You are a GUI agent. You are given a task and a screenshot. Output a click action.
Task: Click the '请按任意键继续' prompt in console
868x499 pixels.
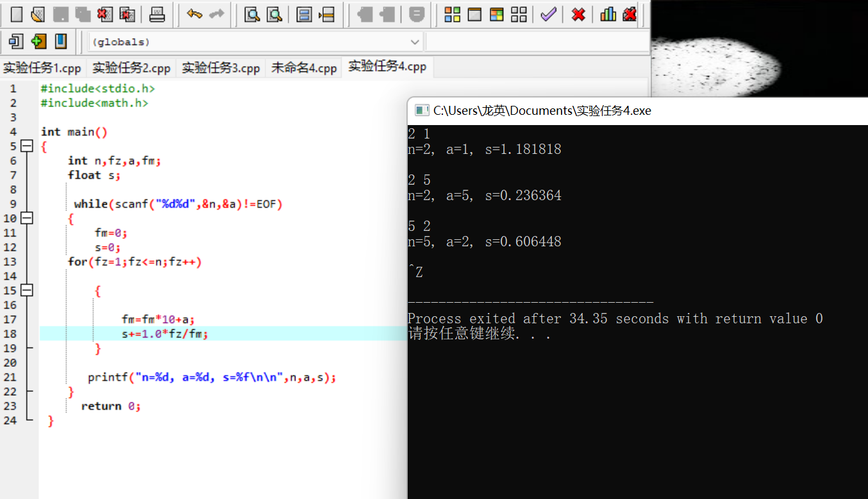click(x=480, y=334)
